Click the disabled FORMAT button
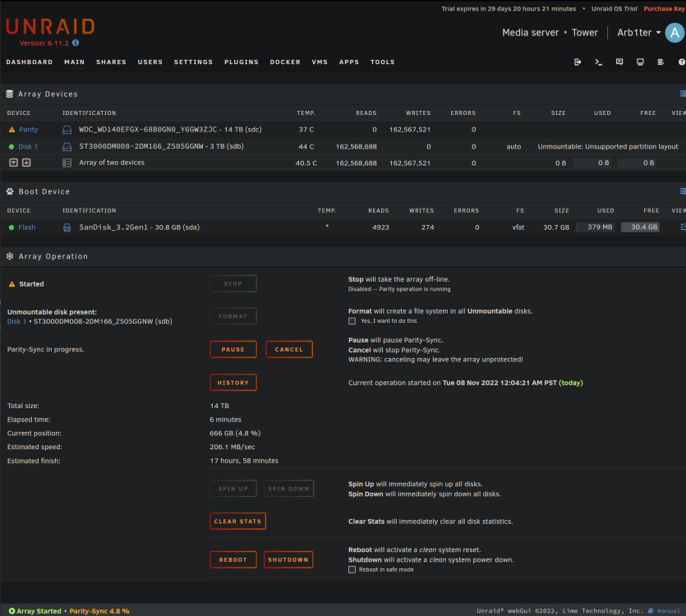 point(233,316)
